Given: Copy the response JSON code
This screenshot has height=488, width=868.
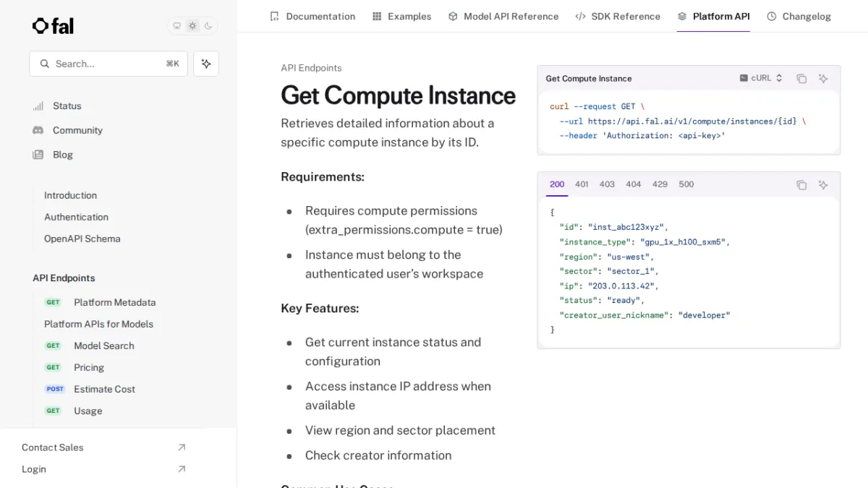Looking at the screenshot, I should click(801, 185).
